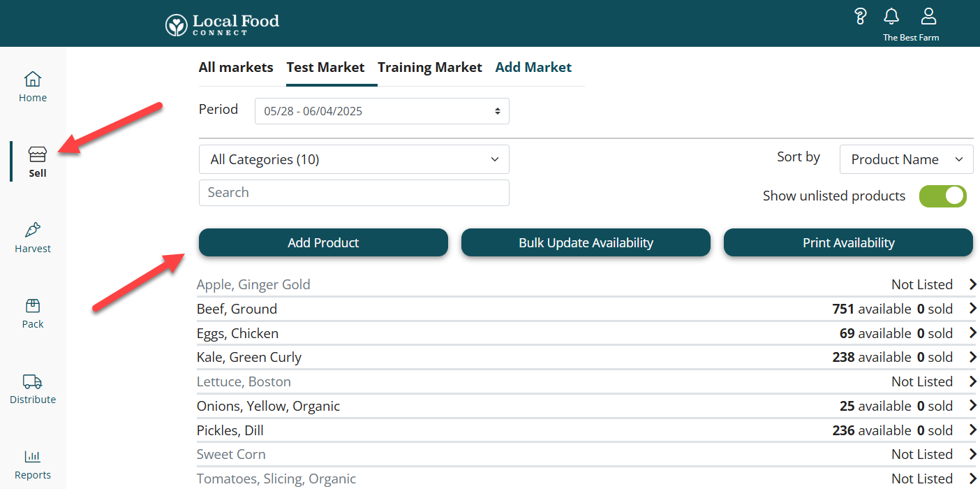The width and height of the screenshot is (980, 489).
Task: View Reports from the sidebar
Action: (33, 464)
